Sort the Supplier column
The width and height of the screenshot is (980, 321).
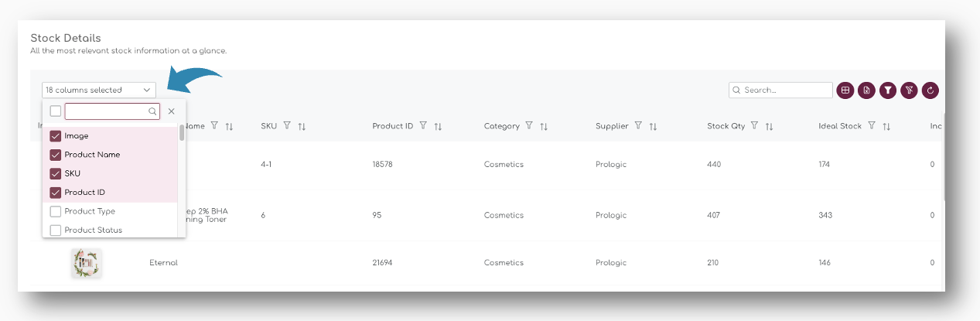(654, 126)
